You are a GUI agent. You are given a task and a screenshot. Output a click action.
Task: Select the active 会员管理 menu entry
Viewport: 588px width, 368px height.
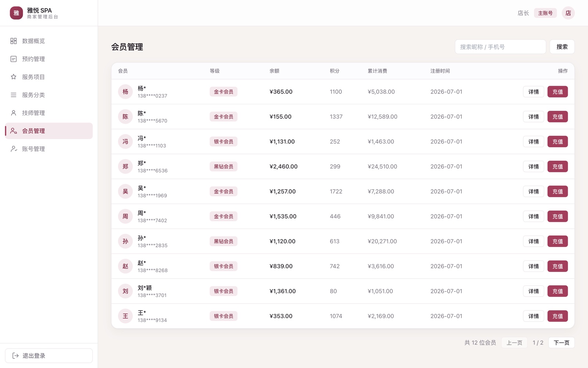coord(49,131)
